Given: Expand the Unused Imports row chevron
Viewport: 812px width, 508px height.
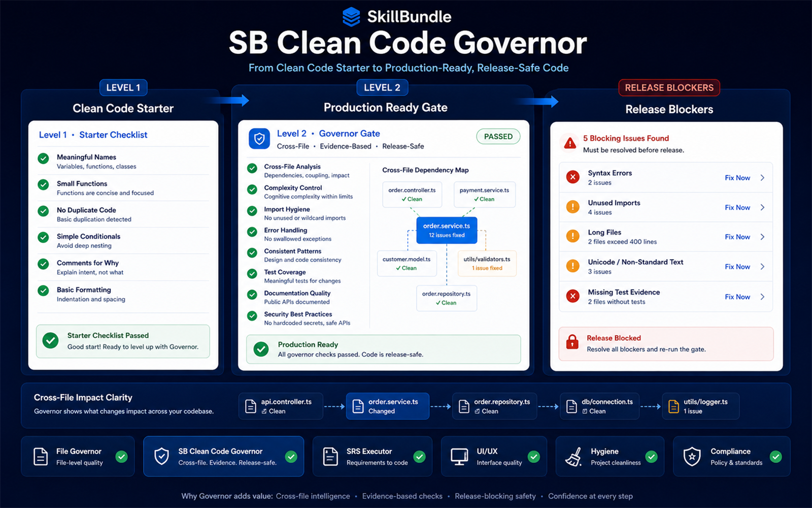Looking at the screenshot, I should (762, 207).
